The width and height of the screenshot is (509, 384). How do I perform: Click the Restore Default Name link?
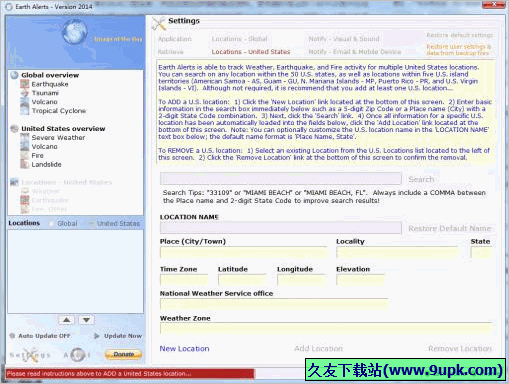[450, 228]
